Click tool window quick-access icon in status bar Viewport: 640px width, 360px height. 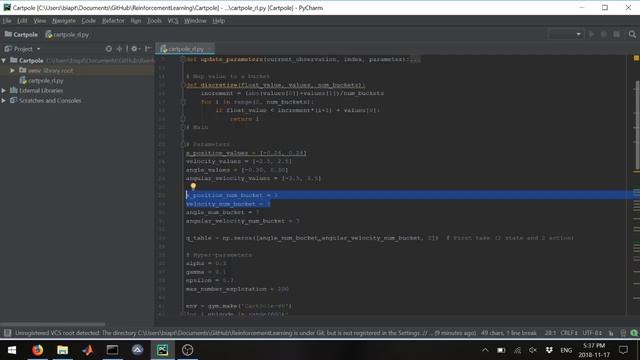point(7,333)
